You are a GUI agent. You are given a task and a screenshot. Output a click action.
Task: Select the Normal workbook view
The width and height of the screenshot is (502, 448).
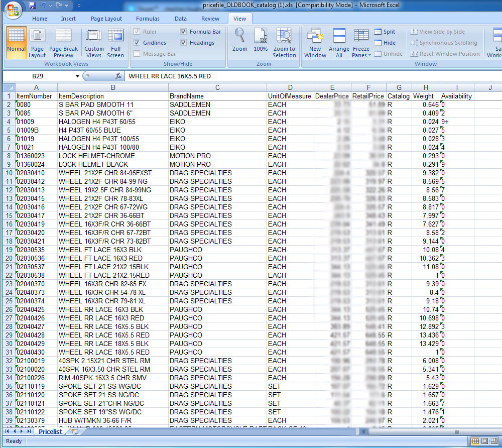click(x=17, y=43)
